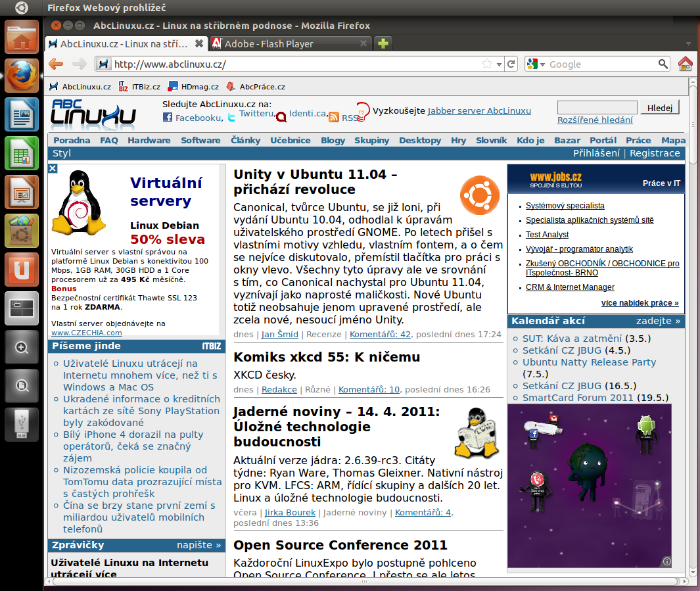
Task: Click the horizontal page scrollbar
Action: coord(364,582)
